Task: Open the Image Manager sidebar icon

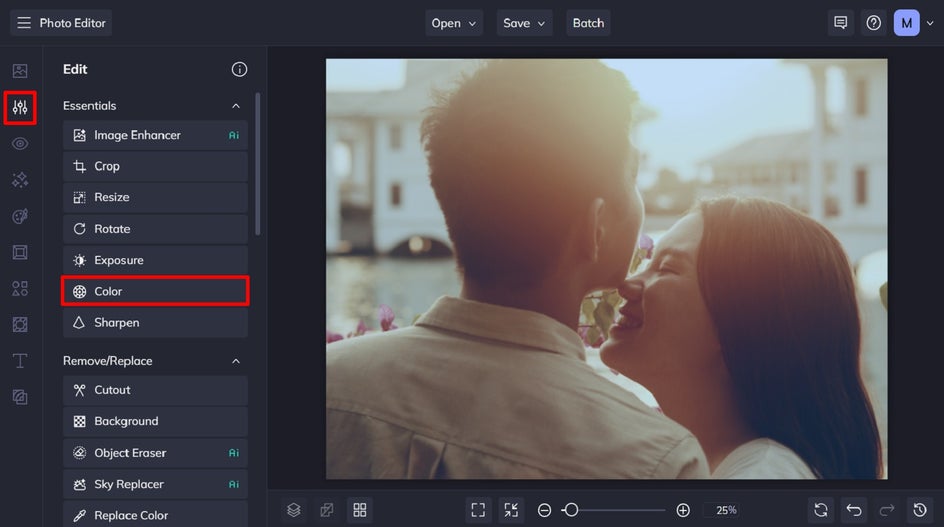Action: pos(20,71)
